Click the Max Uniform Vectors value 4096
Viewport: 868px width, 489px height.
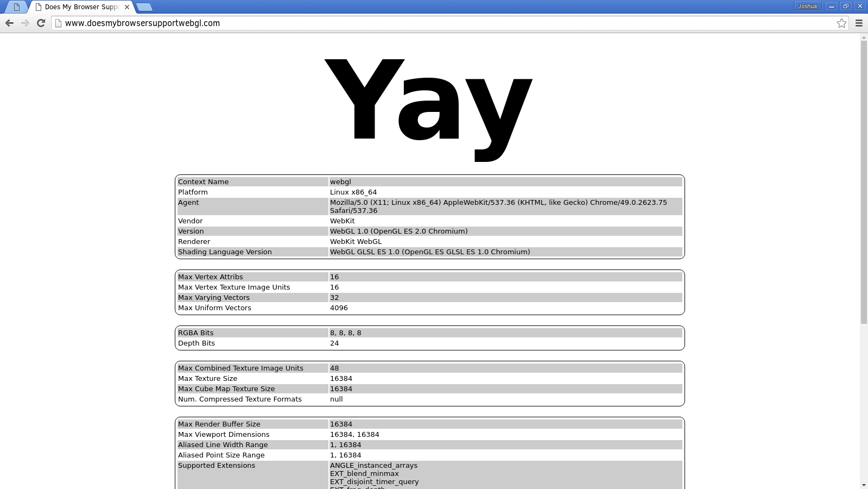(339, 308)
